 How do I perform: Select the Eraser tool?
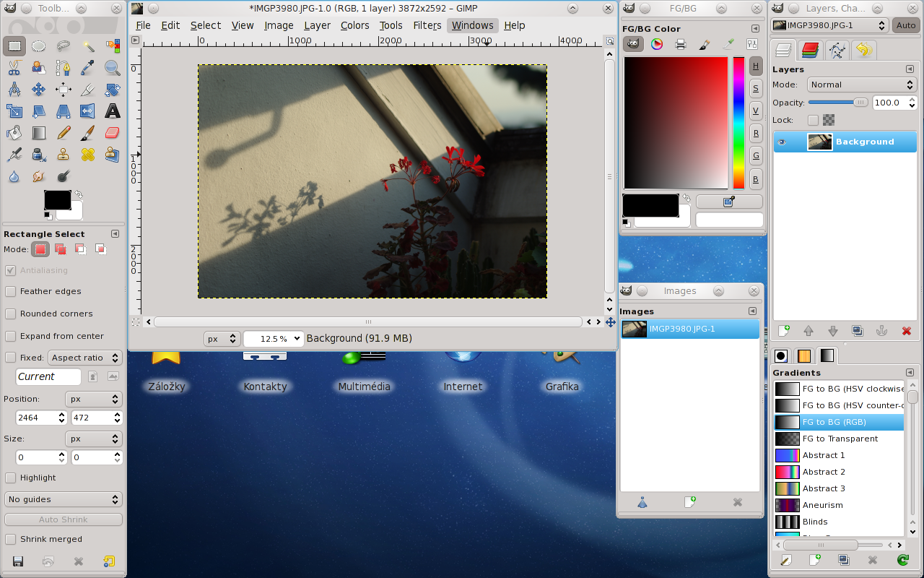point(113,133)
